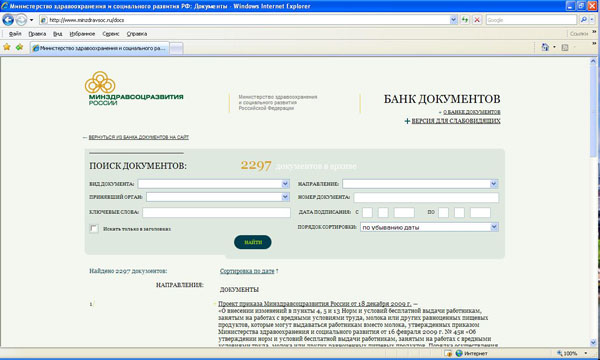This screenshot has width=600, height=360.
Task: Click the 'Ссылки' links toolbar label
Action: (579, 34)
